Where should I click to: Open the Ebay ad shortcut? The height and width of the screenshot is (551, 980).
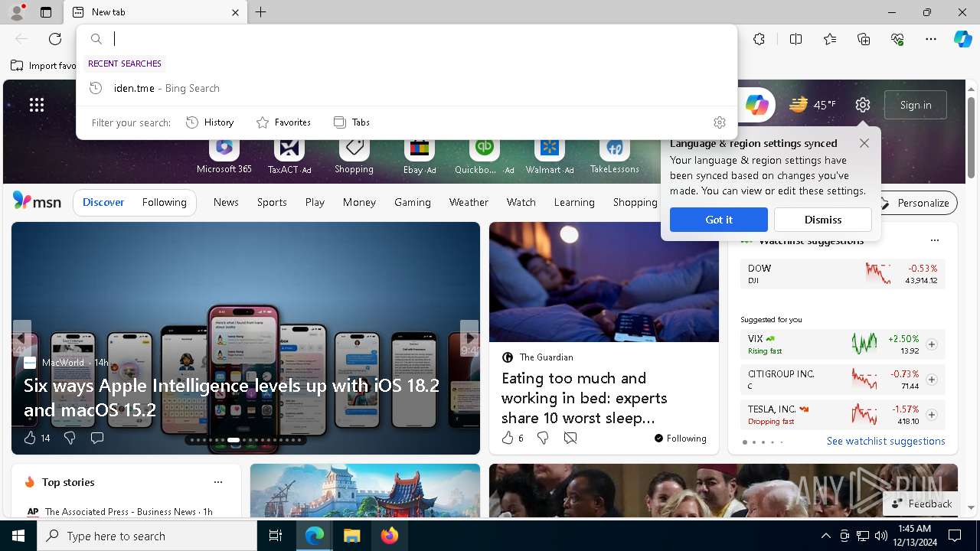(420, 155)
